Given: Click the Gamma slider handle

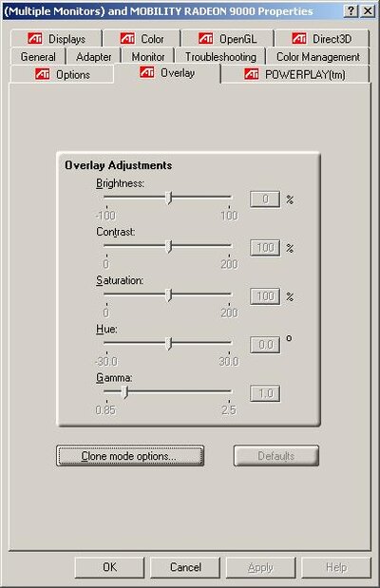Looking at the screenshot, I should (125, 392).
